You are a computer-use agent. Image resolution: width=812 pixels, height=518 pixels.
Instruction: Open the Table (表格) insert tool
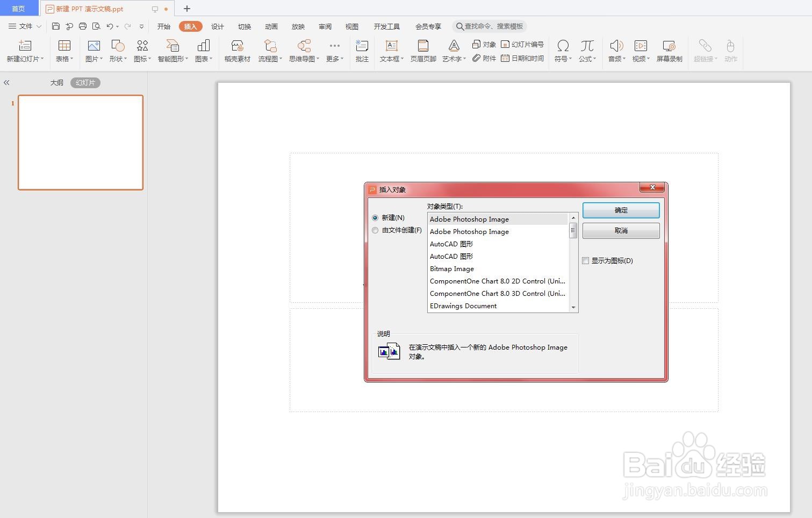(64, 46)
